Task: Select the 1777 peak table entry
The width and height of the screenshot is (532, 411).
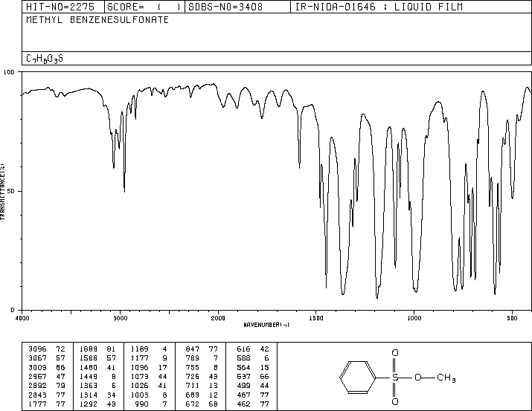Action: click(47, 404)
